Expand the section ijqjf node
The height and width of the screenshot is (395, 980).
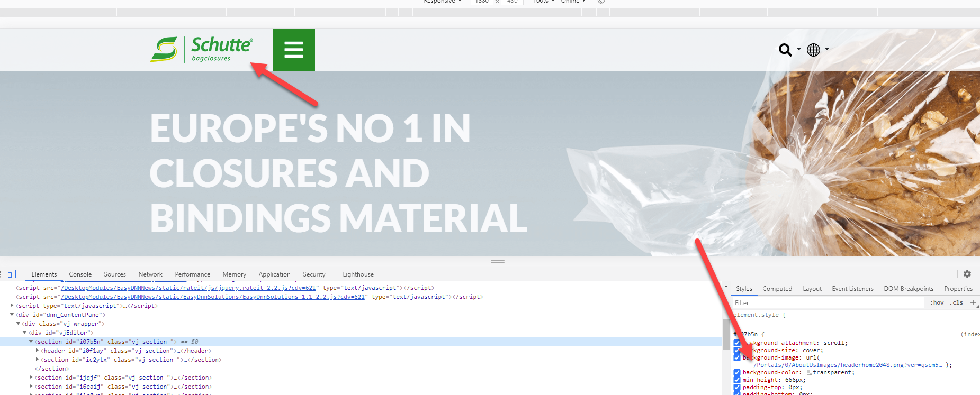tap(31, 377)
